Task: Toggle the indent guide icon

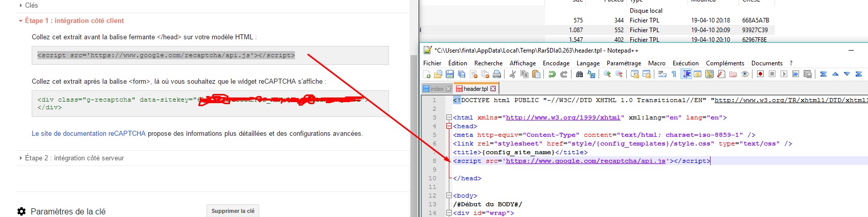Action: click(687, 74)
